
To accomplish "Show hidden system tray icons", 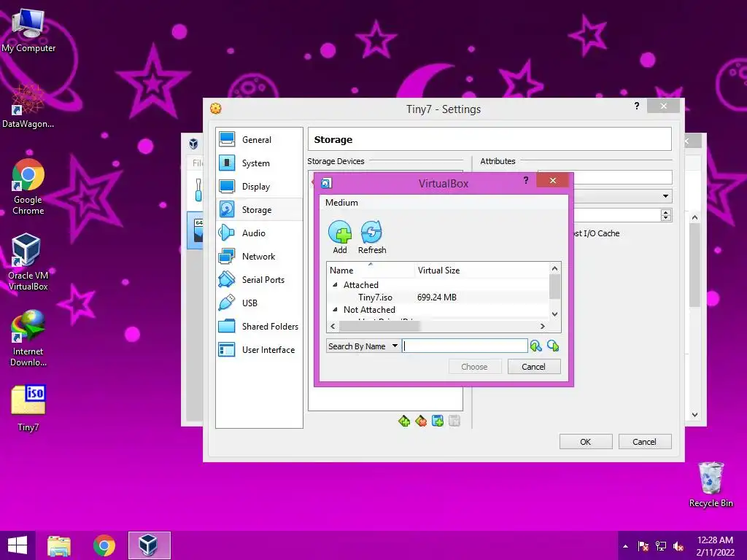I will (x=625, y=546).
